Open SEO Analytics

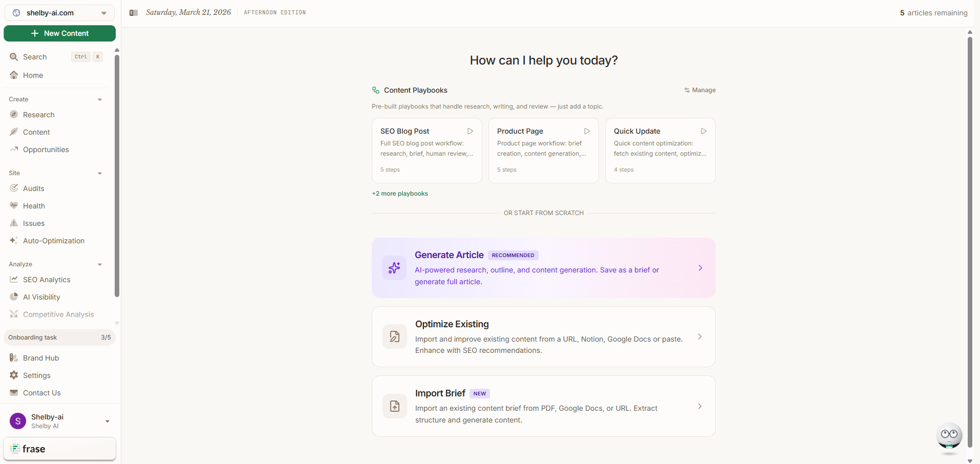click(x=47, y=279)
